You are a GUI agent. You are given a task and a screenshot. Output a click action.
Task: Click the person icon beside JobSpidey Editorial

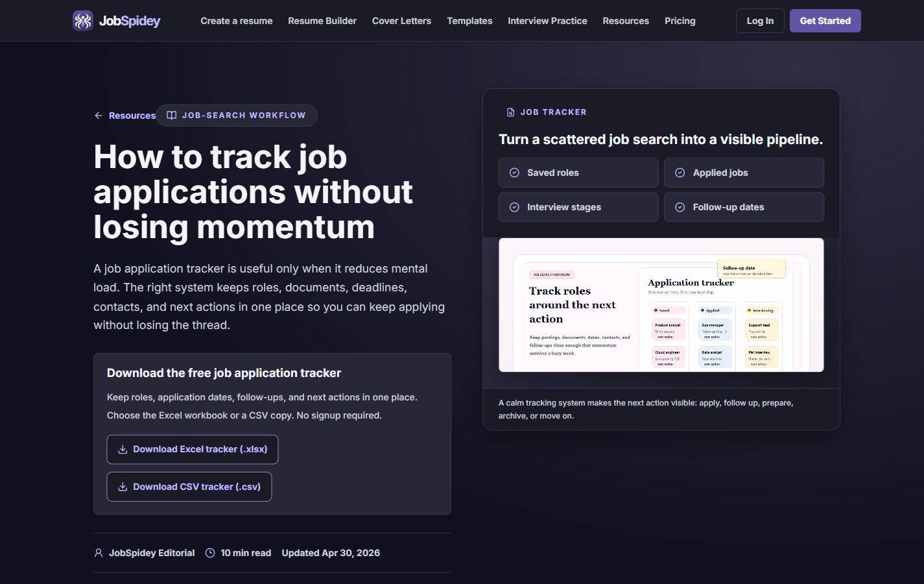tap(99, 553)
